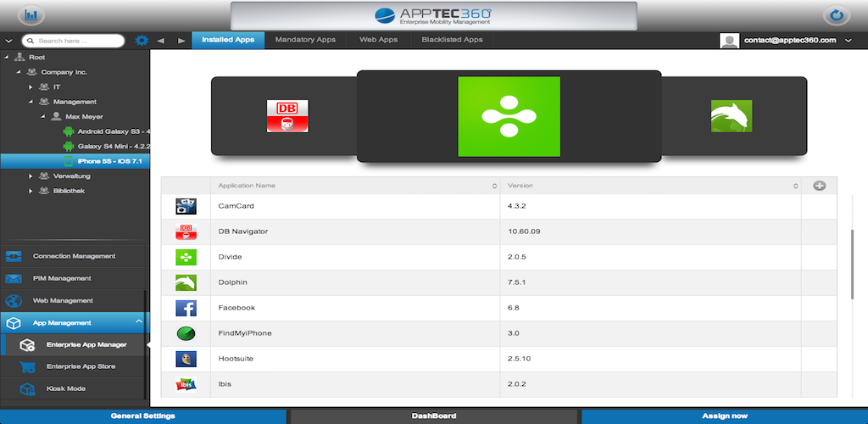Click the Enterprise App Store cart icon

point(27,367)
